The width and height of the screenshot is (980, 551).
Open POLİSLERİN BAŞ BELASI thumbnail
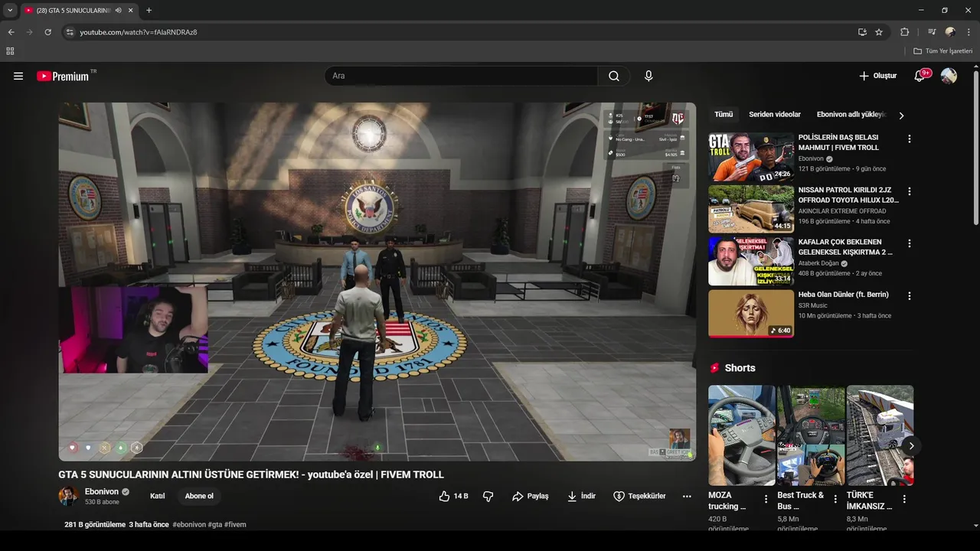[x=751, y=157]
